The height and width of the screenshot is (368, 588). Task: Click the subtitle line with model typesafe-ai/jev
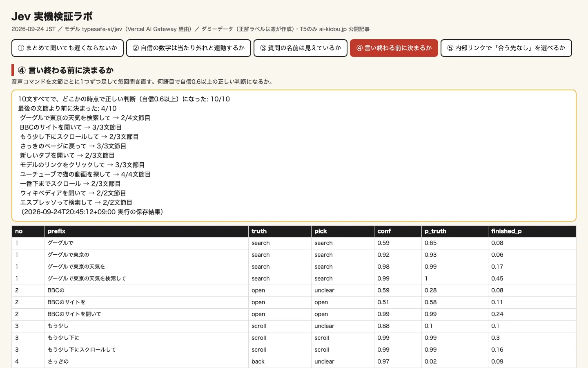[191, 29]
